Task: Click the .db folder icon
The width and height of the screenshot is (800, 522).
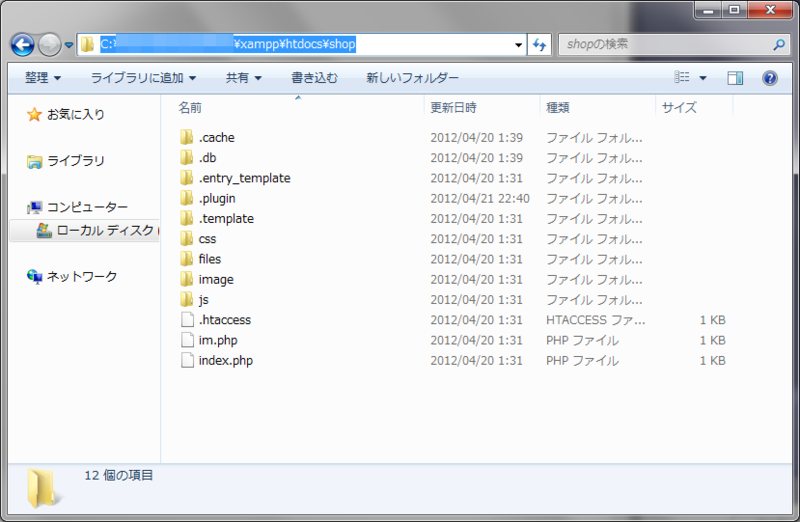Action: 187,157
